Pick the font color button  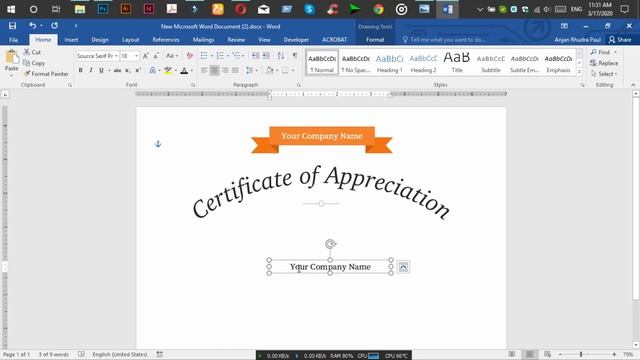tap(184, 70)
